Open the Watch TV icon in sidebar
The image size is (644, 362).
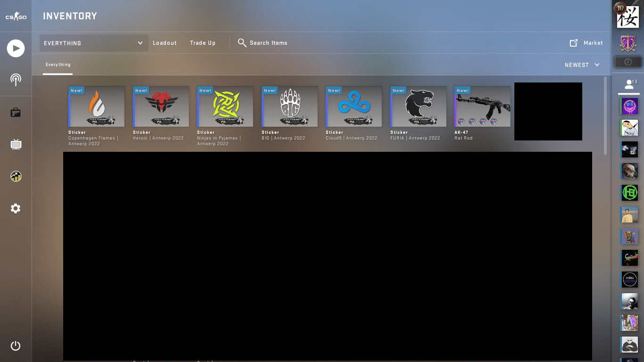point(16,144)
